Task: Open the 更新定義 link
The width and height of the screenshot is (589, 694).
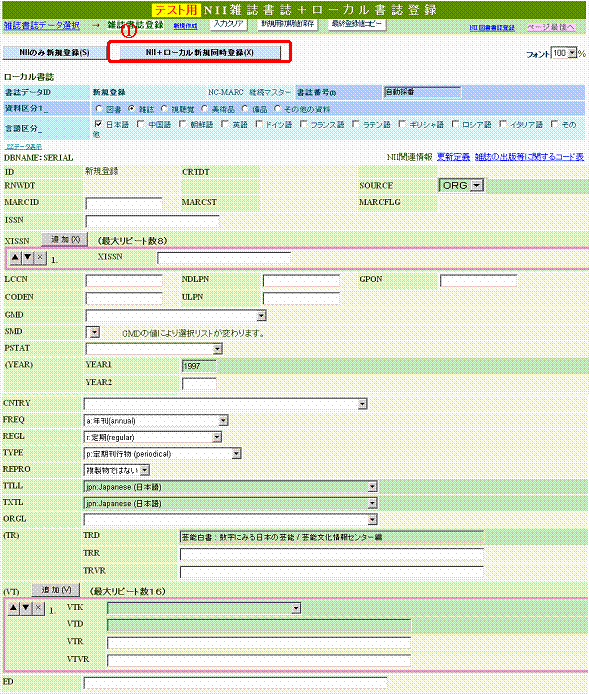Action: 453,157
